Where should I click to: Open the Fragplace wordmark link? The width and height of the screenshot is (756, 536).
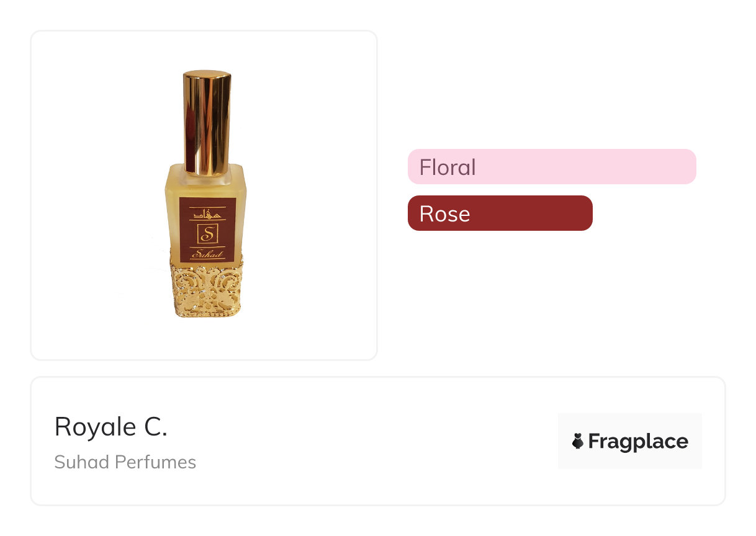[x=638, y=442]
